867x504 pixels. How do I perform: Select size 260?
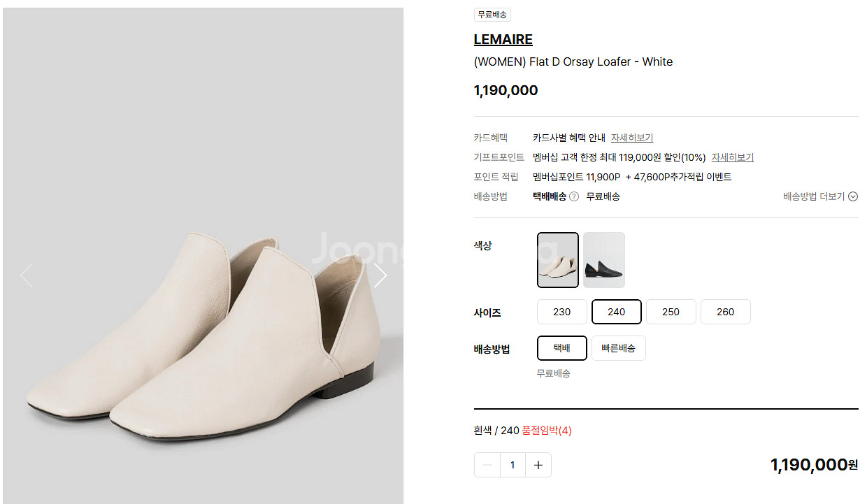point(725,312)
